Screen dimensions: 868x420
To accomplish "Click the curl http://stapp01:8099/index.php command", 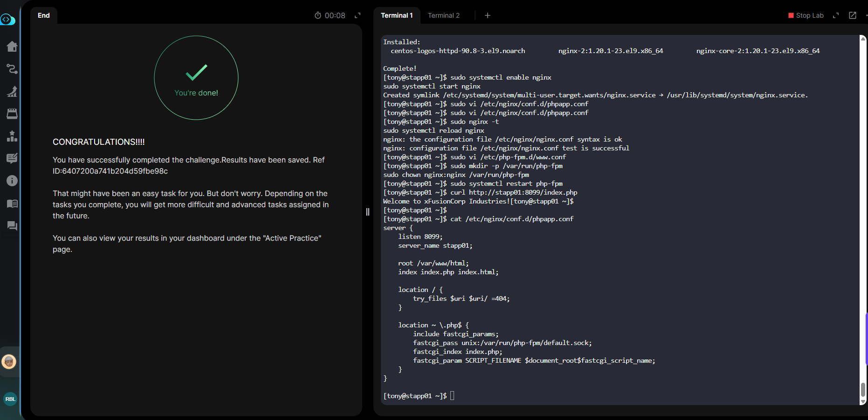I will tap(514, 192).
